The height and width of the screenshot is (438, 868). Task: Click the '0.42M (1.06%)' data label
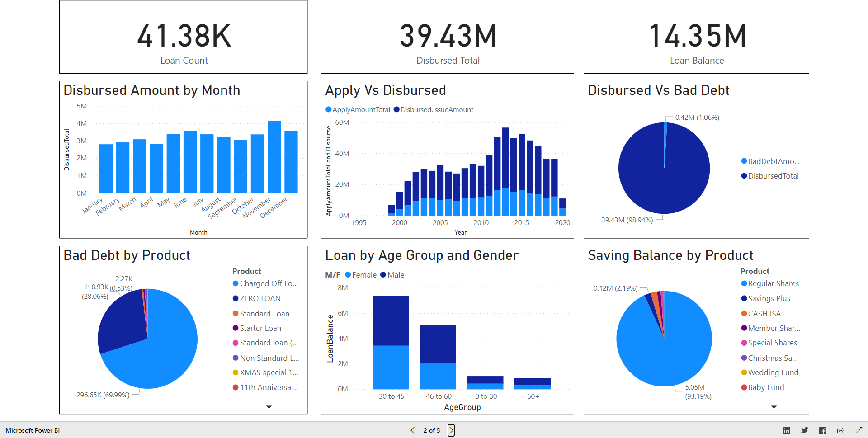[697, 118]
